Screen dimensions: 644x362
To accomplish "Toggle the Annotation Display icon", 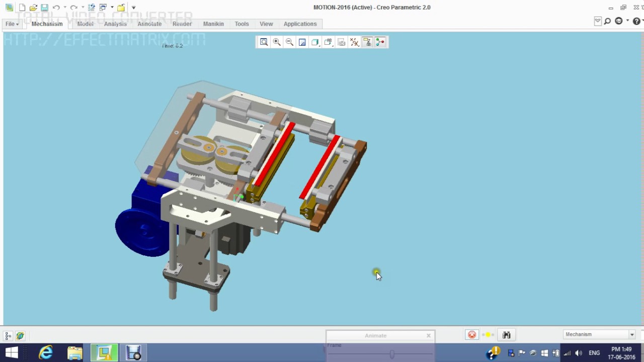I will 367,42.
